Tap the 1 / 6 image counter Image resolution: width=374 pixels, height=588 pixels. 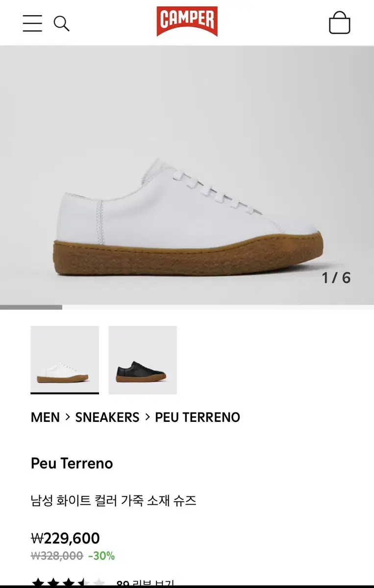336,278
